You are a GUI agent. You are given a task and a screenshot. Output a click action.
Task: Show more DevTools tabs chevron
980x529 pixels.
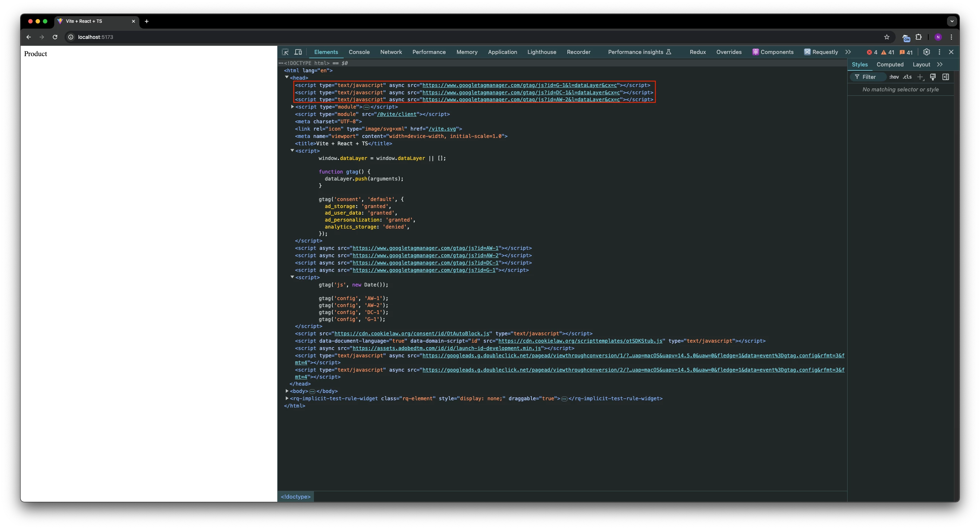coord(848,52)
